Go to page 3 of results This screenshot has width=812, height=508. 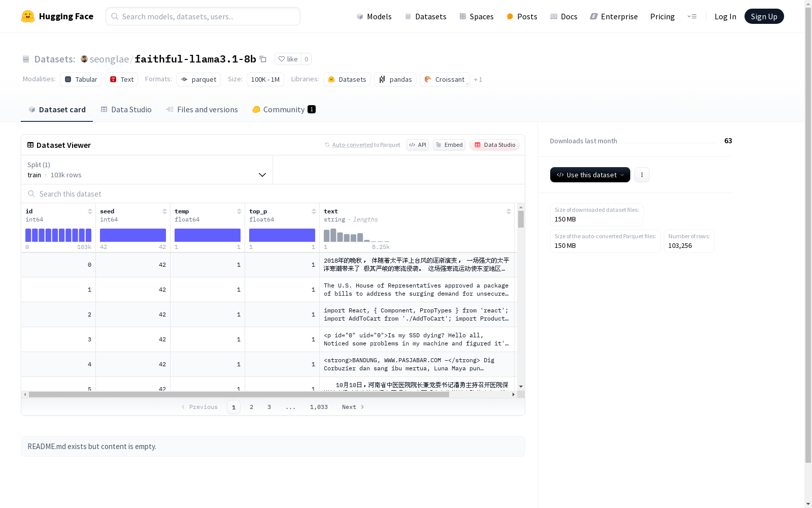click(269, 407)
